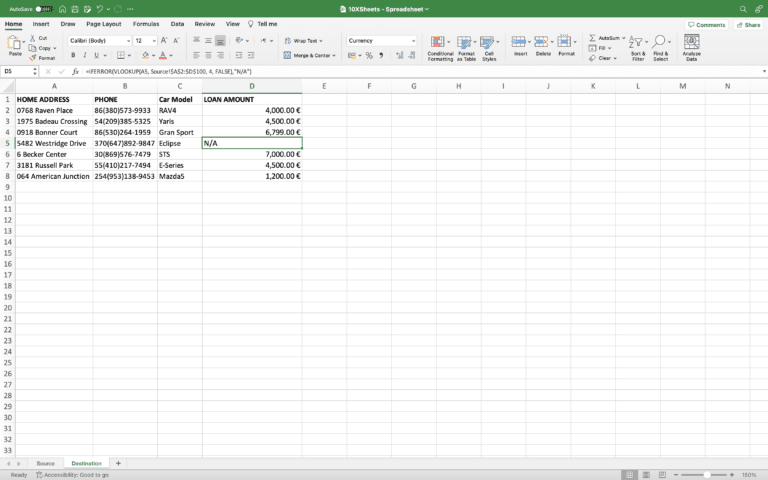Click the Share button
This screenshot has height=480, width=768.
point(748,24)
